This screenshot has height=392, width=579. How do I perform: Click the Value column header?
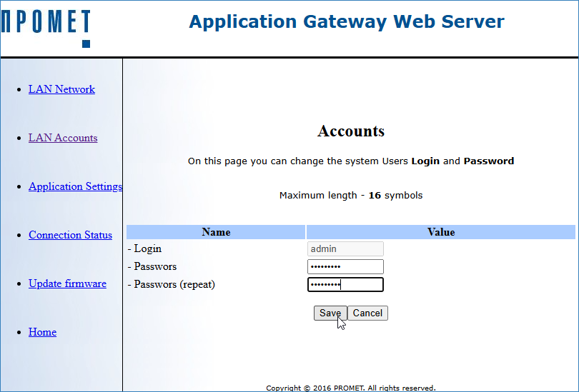441,232
